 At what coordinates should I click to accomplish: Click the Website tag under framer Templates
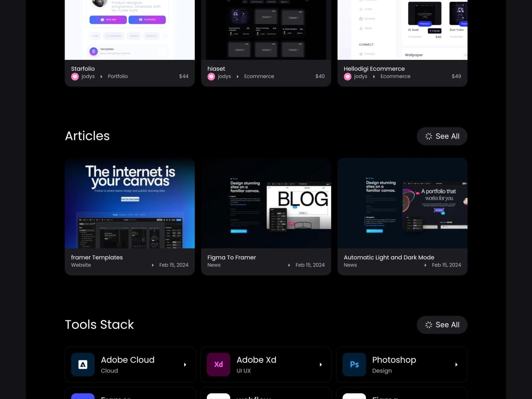pyautogui.click(x=81, y=265)
